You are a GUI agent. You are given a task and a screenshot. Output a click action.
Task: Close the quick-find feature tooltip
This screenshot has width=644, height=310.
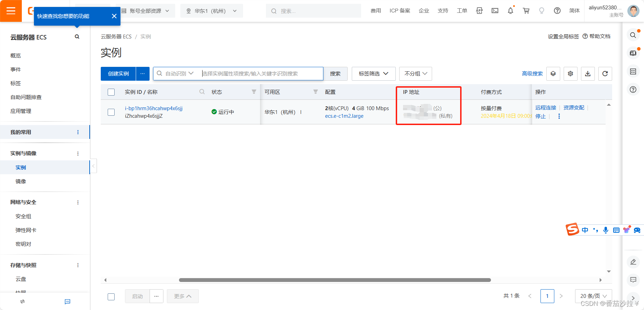114,16
